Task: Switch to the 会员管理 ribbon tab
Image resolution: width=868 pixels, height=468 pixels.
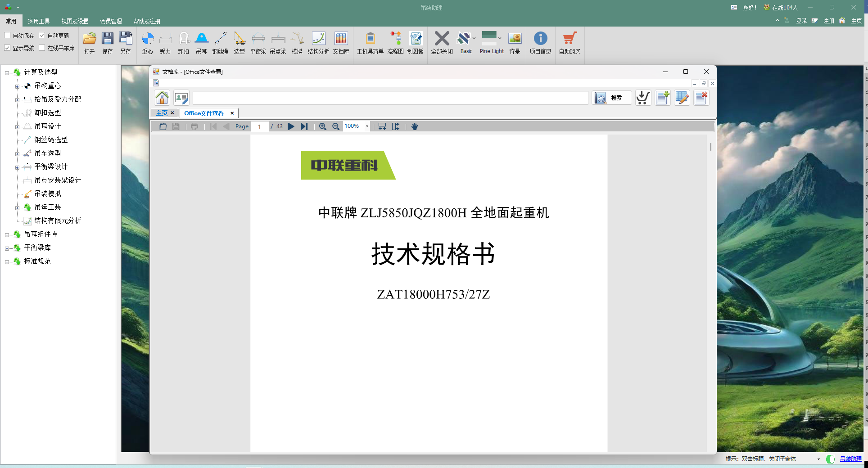Action: 111,21
